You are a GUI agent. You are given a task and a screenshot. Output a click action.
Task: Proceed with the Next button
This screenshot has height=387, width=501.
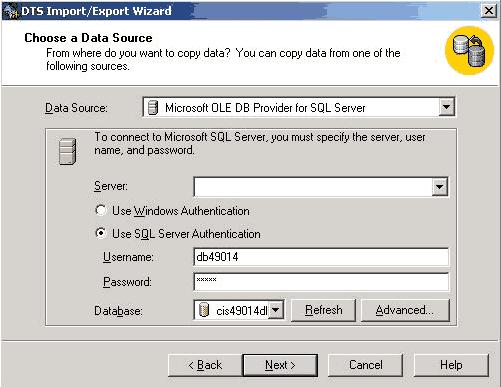(x=280, y=365)
